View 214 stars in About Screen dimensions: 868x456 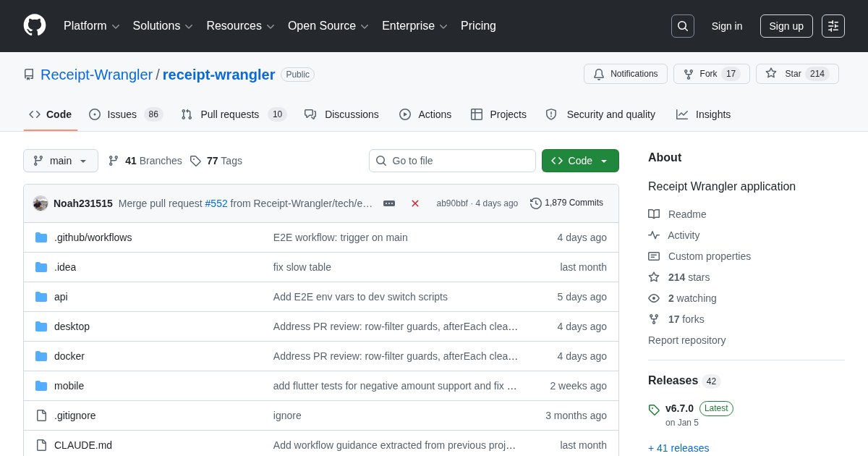click(x=679, y=277)
